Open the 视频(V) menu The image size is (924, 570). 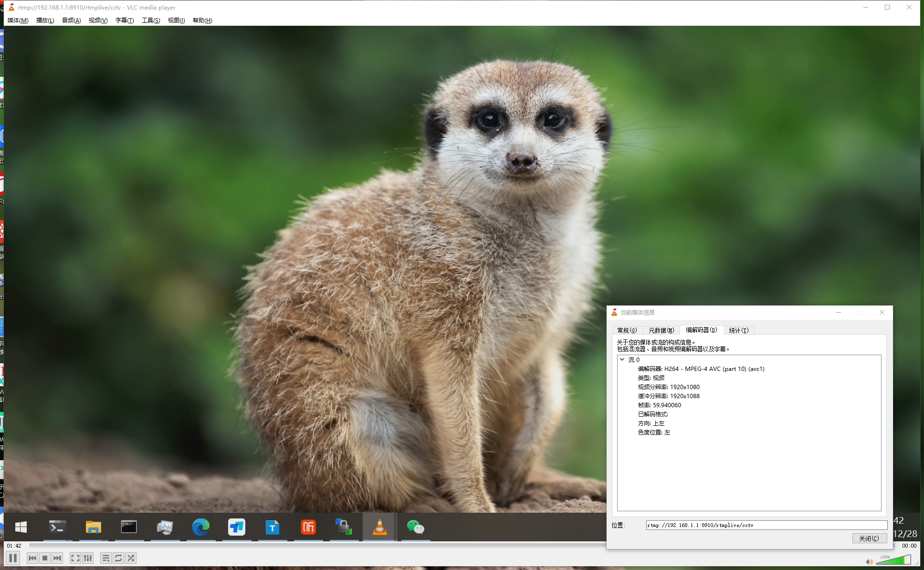(98, 20)
